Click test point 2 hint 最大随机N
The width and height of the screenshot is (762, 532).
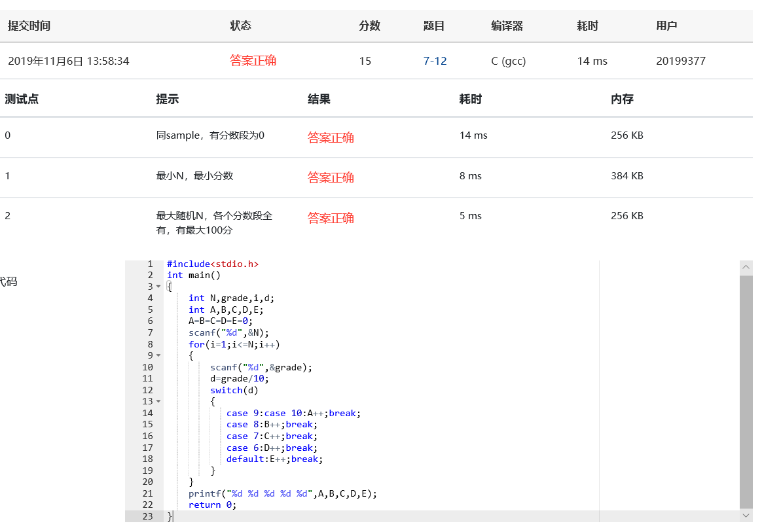[214, 222]
